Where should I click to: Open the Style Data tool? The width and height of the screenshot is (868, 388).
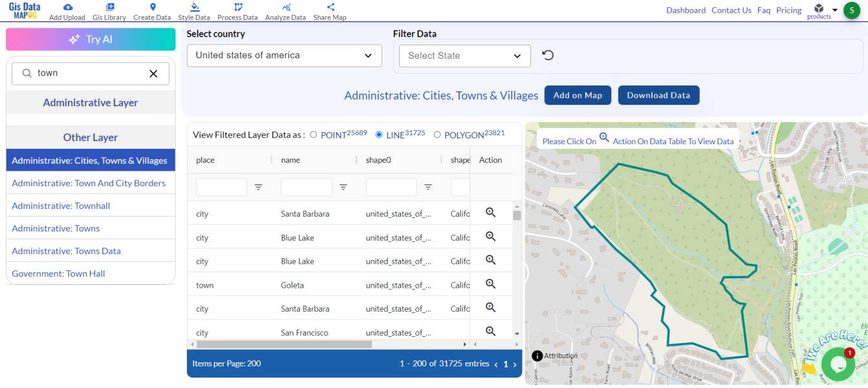(x=195, y=12)
